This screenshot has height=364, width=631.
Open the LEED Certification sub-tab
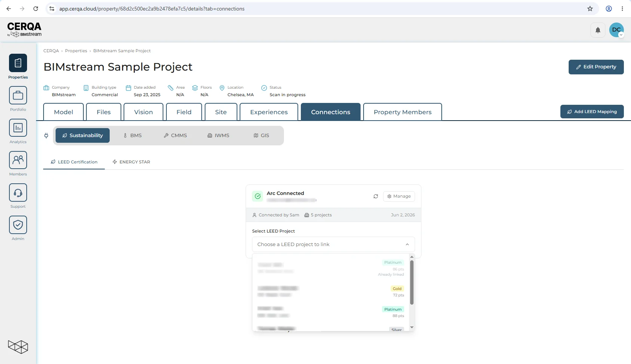74,162
